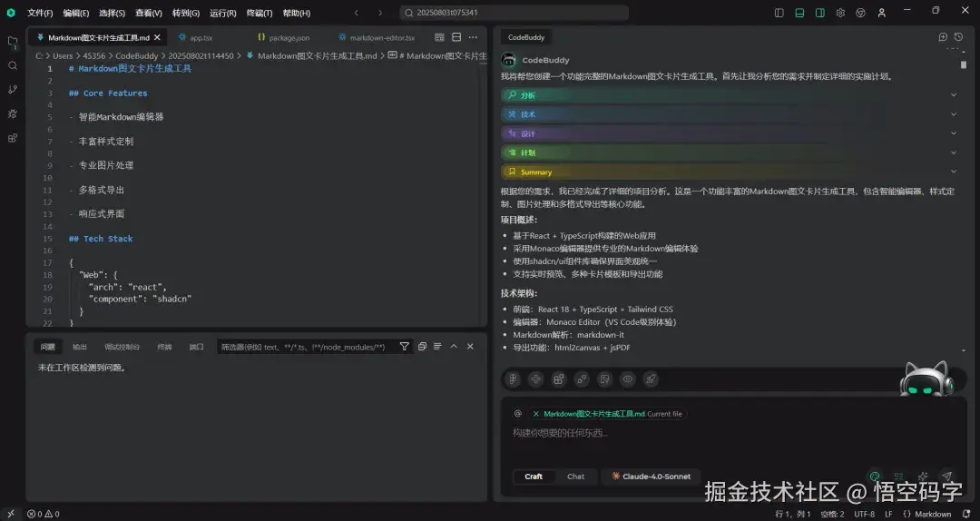Image resolution: width=980 pixels, height=521 pixels.
Task: Open editor more actions menu
Action: [x=473, y=37]
